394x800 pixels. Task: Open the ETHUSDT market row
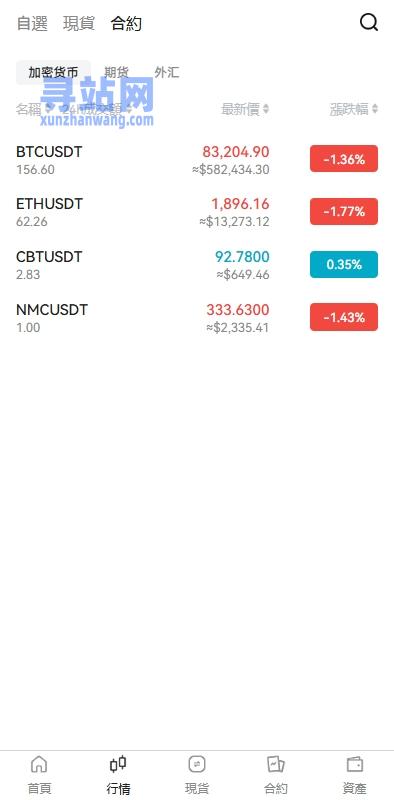[x=197, y=212]
